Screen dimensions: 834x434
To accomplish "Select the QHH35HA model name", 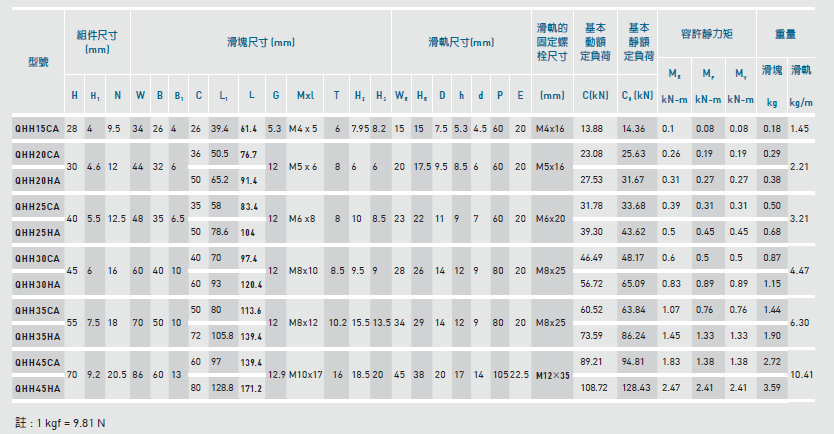I will point(37,337).
